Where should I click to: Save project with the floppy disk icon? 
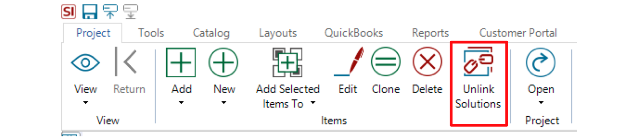tap(90, 12)
